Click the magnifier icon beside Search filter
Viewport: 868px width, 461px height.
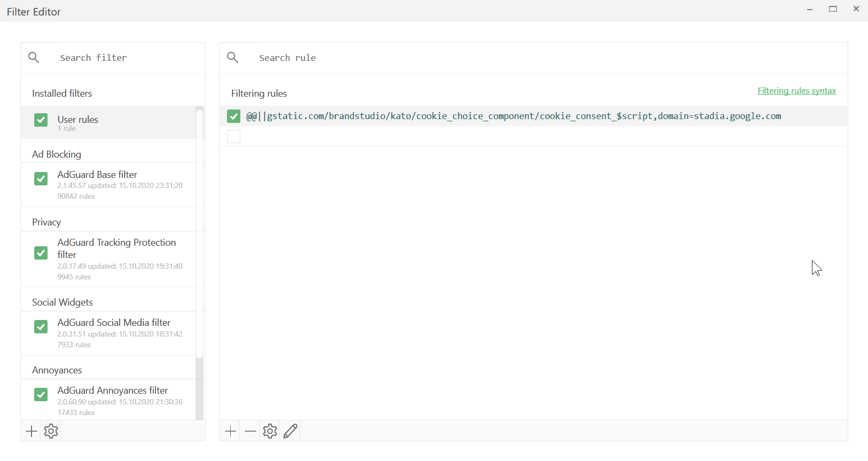click(34, 58)
